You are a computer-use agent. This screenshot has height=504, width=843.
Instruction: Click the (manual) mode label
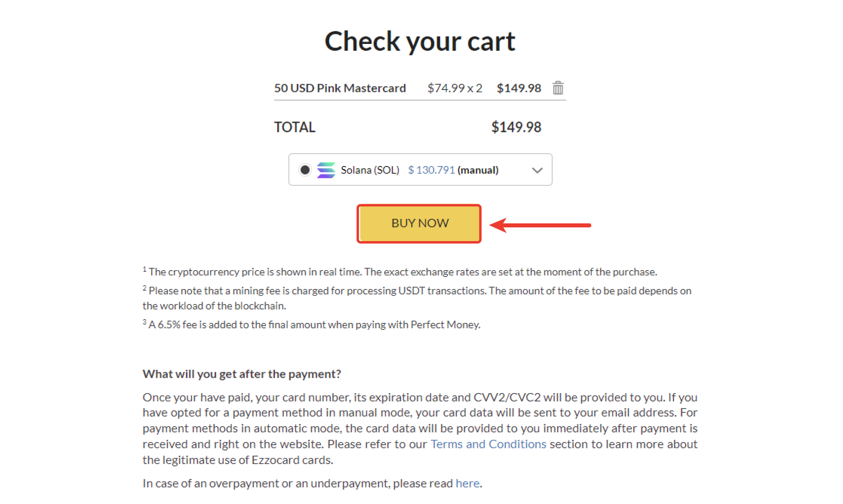pyautogui.click(x=478, y=170)
